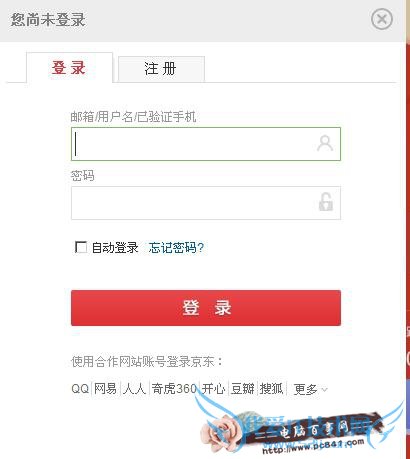Click the red 登录 login button
The height and width of the screenshot is (459, 410).
pos(206,308)
